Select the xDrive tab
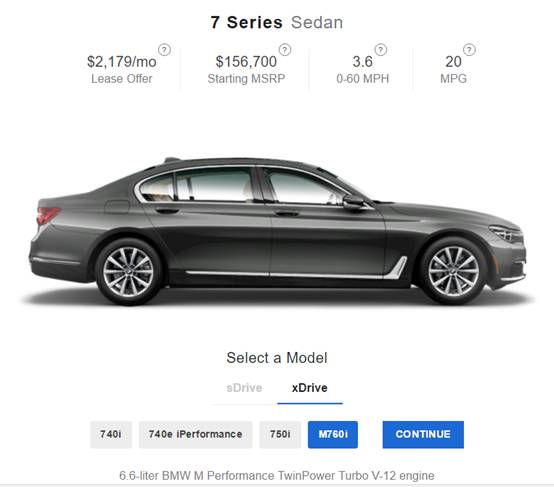Screen dimensions: 554x487 (x=310, y=388)
